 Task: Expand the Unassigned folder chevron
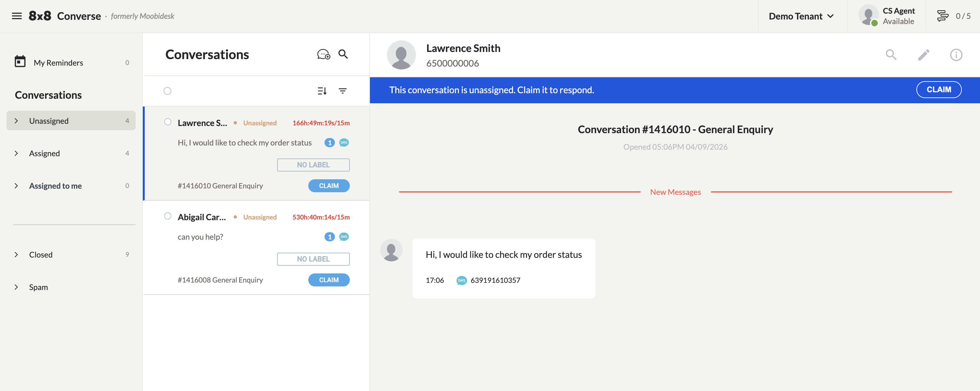pyautogui.click(x=16, y=121)
